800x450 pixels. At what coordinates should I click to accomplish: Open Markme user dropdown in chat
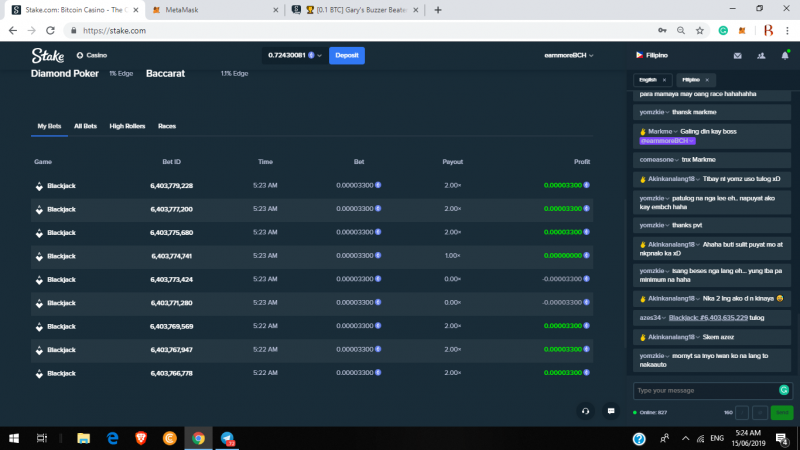(663, 132)
